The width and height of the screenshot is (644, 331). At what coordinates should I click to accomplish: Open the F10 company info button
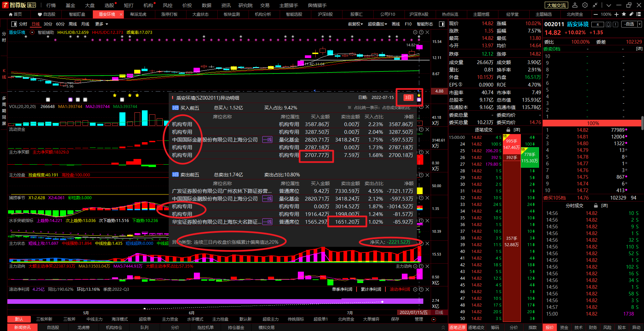tap(408, 24)
